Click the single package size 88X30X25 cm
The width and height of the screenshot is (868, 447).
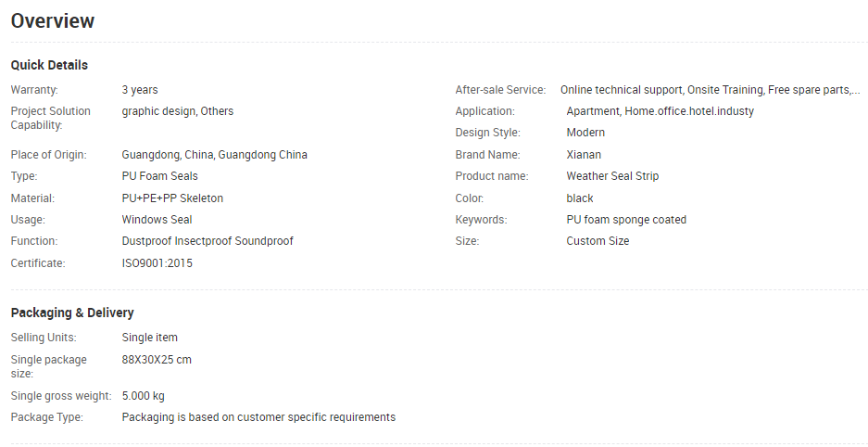157,360
